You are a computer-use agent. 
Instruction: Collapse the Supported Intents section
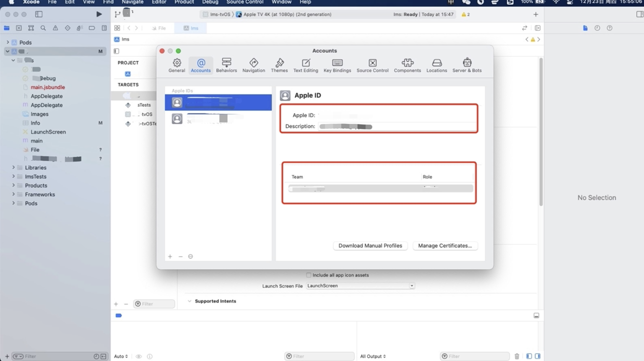coord(189,301)
